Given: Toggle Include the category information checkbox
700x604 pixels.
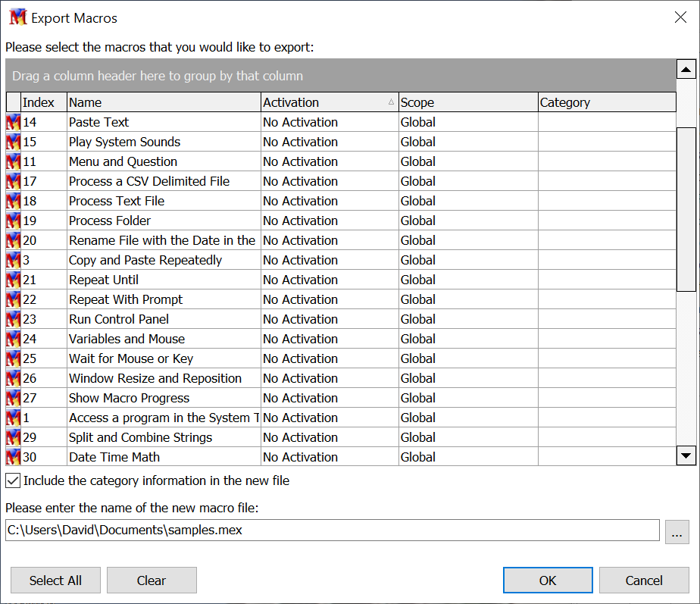Looking at the screenshot, I should [x=13, y=480].
